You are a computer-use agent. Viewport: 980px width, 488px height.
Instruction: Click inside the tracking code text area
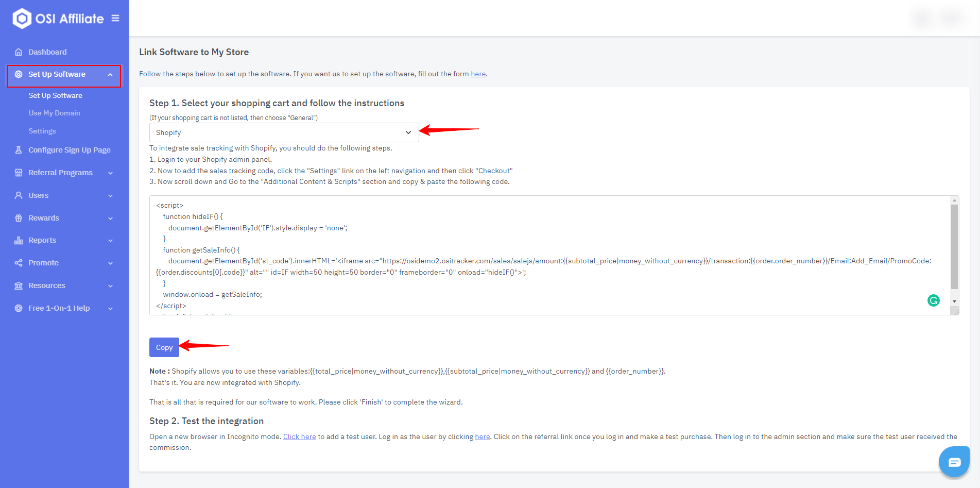pyautogui.click(x=549, y=255)
